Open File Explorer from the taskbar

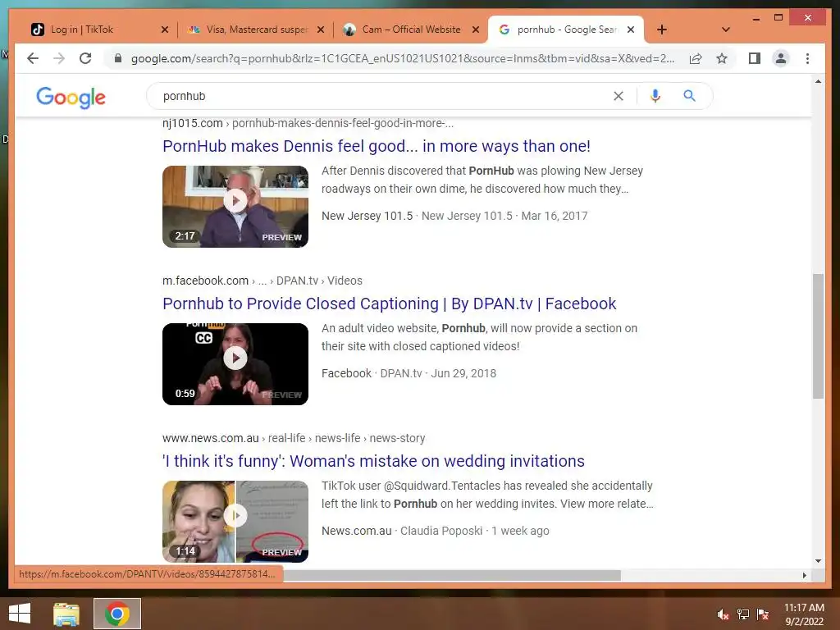tap(66, 614)
